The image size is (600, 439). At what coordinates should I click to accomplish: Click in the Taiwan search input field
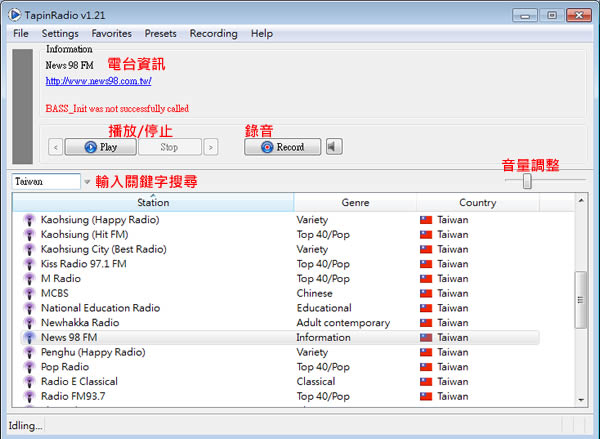pyautogui.click(x=45, y=182)
